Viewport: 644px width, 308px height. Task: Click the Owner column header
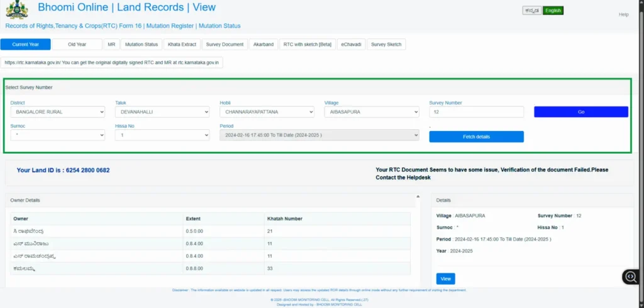point(21,219)
